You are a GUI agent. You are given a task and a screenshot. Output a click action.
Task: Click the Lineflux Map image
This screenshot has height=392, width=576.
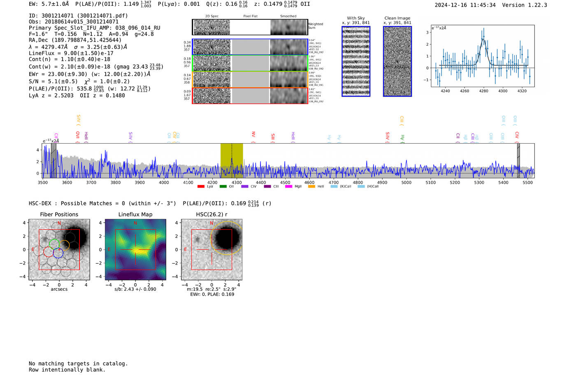135,250
